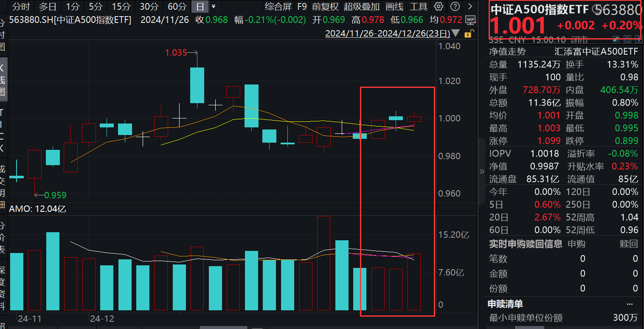Open 申赎清单 ellipsis menu
Image resolution: width=644 pixels, height=329 pixels.
[x=630, y=304]
